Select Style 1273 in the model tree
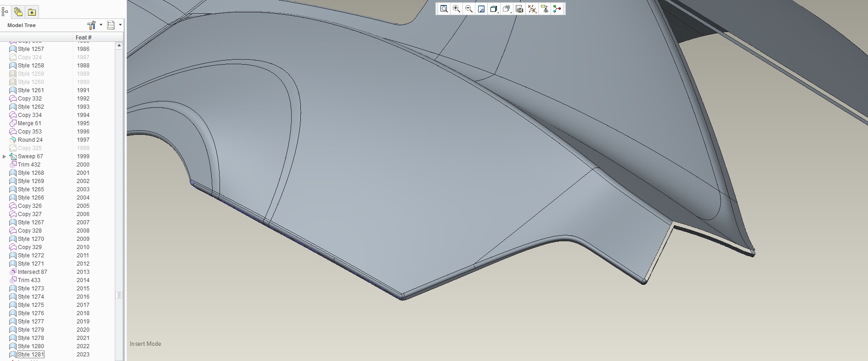This screenshot has width=868, height=361. [x=31, y=289]
